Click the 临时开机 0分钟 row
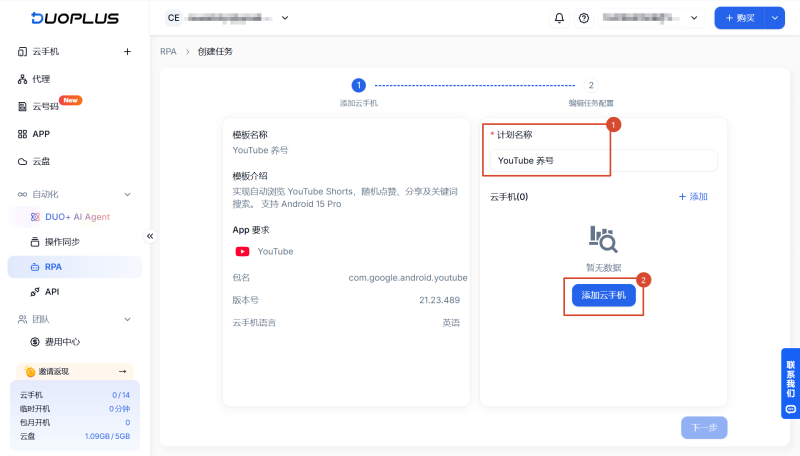Image resolution: width=800 pixels, height=456 pixels. pos(74,409)
